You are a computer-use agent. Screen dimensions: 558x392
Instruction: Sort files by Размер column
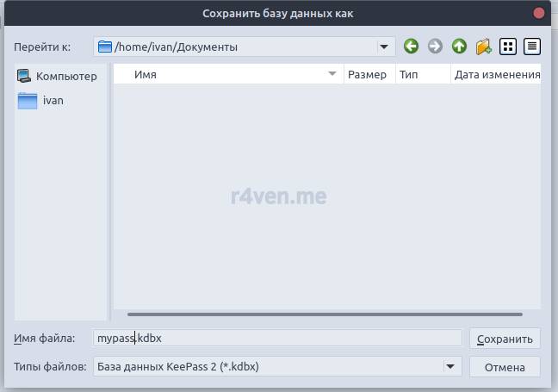tap(367, 75)
